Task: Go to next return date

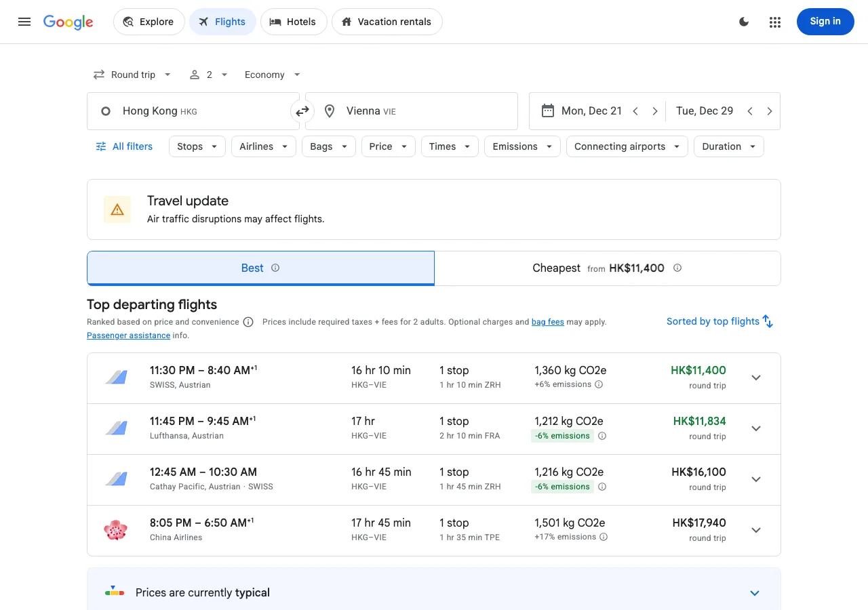Action: 770,111
